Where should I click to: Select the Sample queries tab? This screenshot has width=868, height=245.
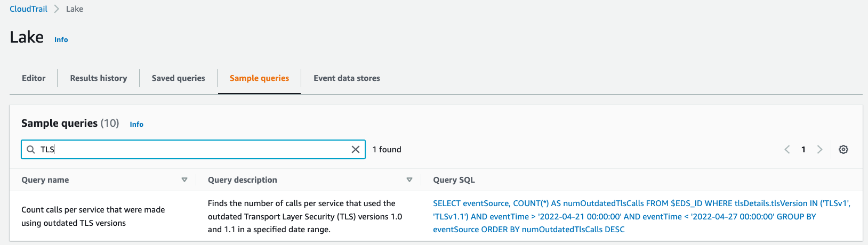(x=260, y=78)
